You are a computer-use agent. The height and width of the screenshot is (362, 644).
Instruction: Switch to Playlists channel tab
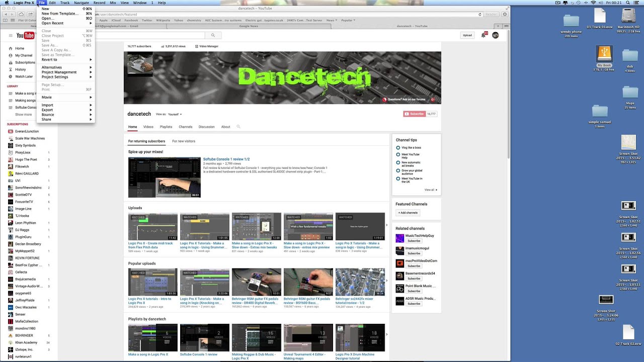click(166, 127)
